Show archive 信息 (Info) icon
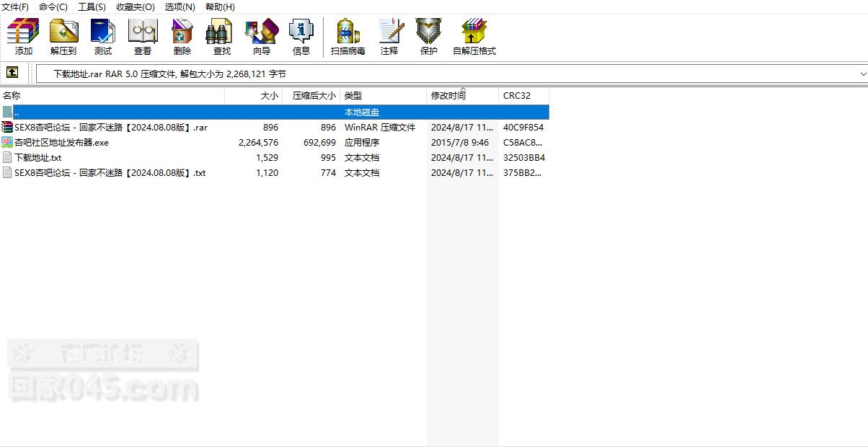 (301, 33)
